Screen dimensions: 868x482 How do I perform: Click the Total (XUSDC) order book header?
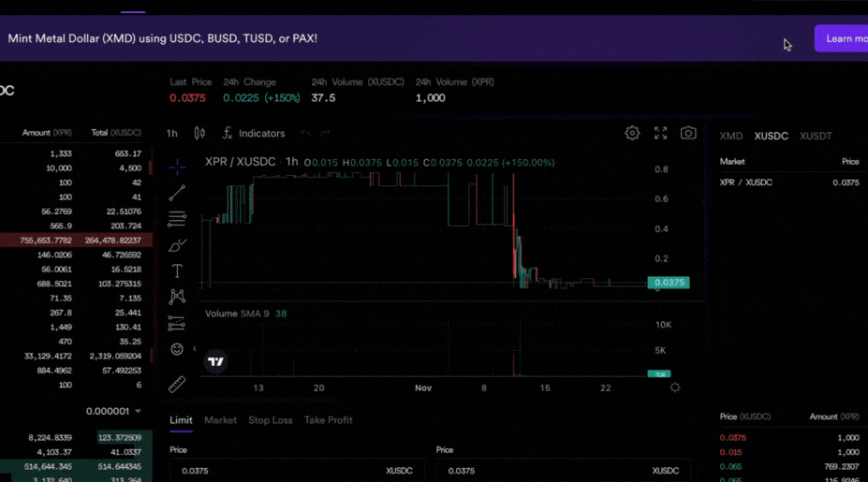tap(116, 133)
